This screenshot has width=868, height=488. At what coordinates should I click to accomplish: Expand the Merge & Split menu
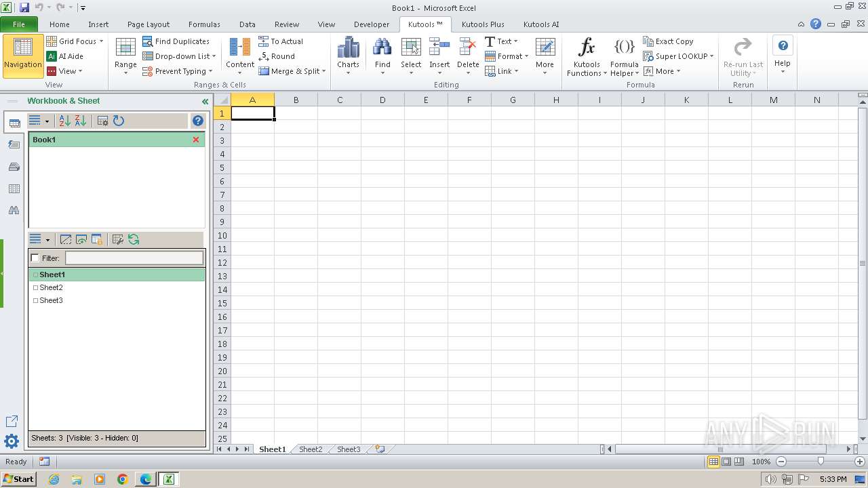point(292,71)
